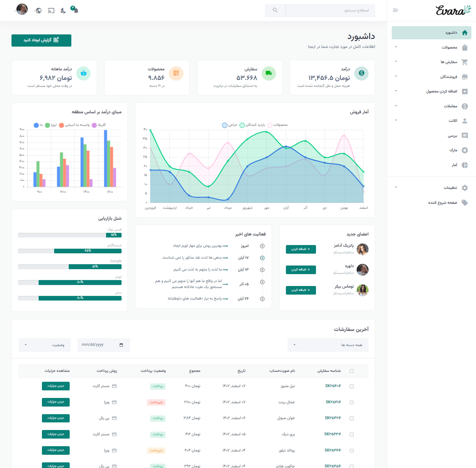Check the SK2540 order checkbox
This screenshot has height=468, width=476.
click(352, 386)
